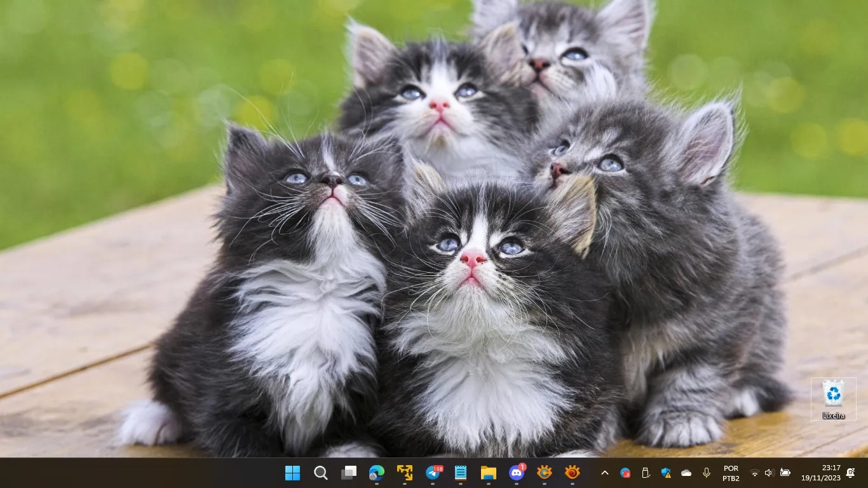Open taskbar Search magnifier
This screenshot has height=488, width=868.
(x=321, y=473)
